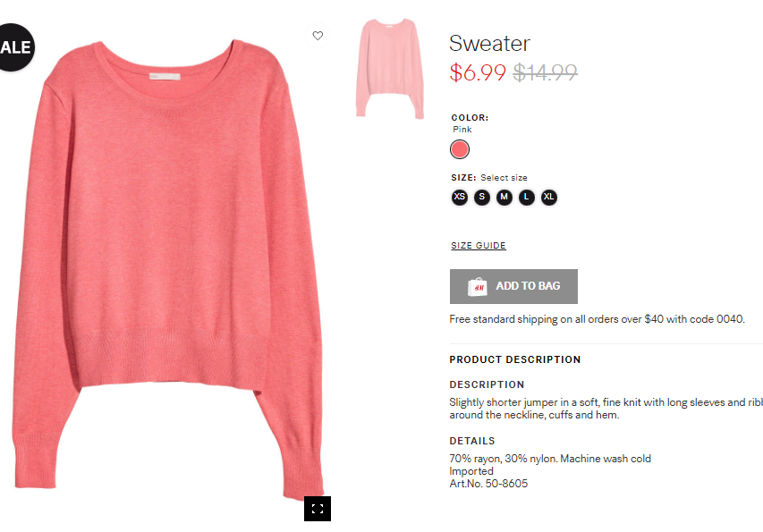
Task: Click the Sweater product title
Action: (x=489, y=43)
